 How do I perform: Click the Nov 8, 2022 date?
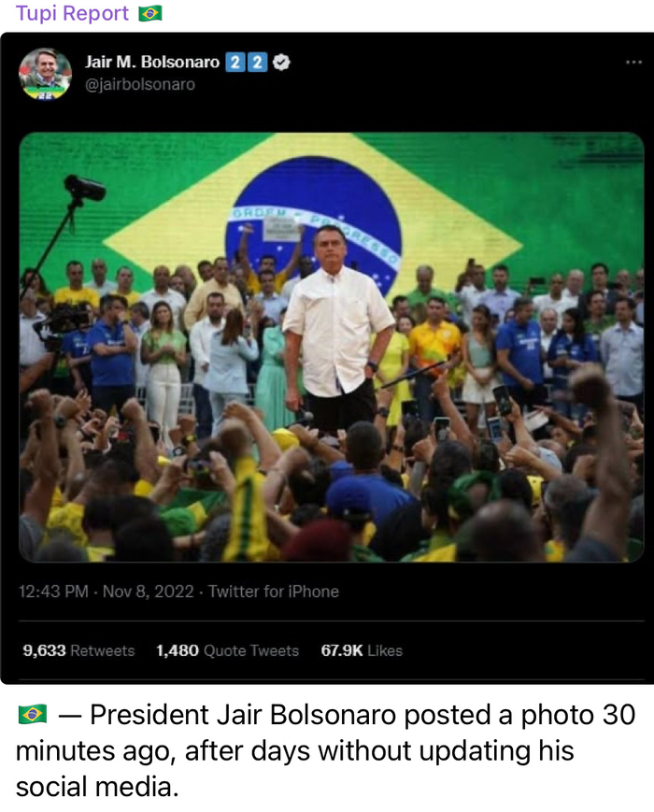[x=149, y=591]
